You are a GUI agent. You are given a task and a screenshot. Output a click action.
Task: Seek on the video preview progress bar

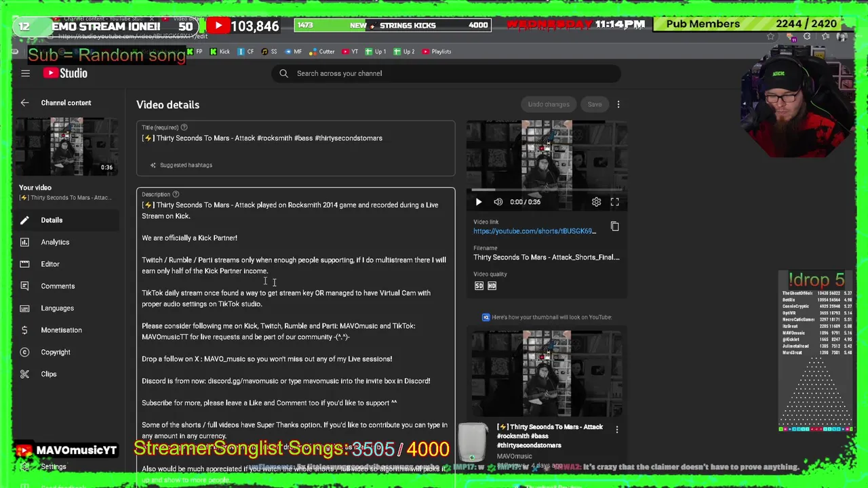tap(547, 190)
